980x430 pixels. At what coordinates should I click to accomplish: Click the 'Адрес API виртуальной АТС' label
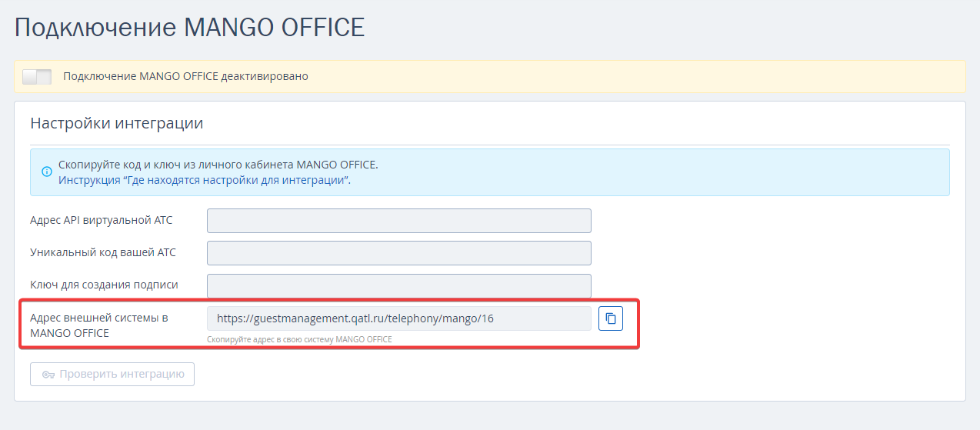[101, 220]
